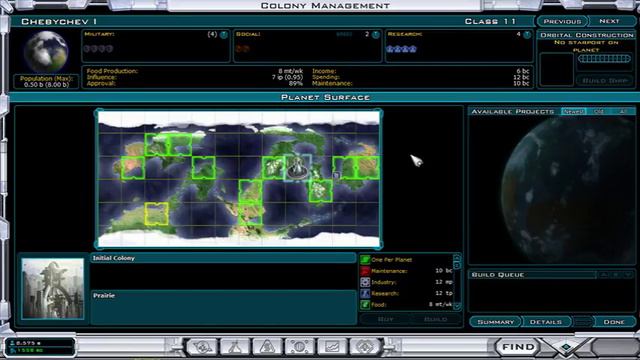Click the empty orbital ship preview slot
Screen dimensions: 640x360
[557, 69]
